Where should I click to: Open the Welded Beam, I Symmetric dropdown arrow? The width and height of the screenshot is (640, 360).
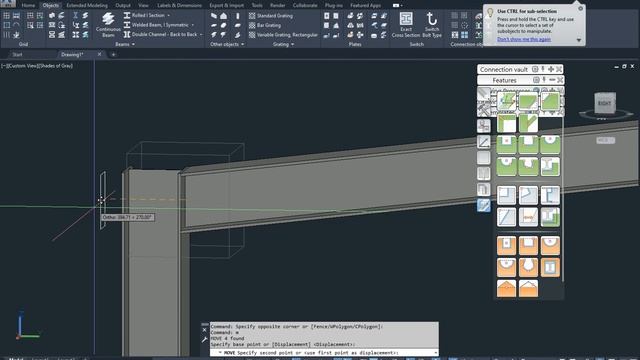pos(193,25)
